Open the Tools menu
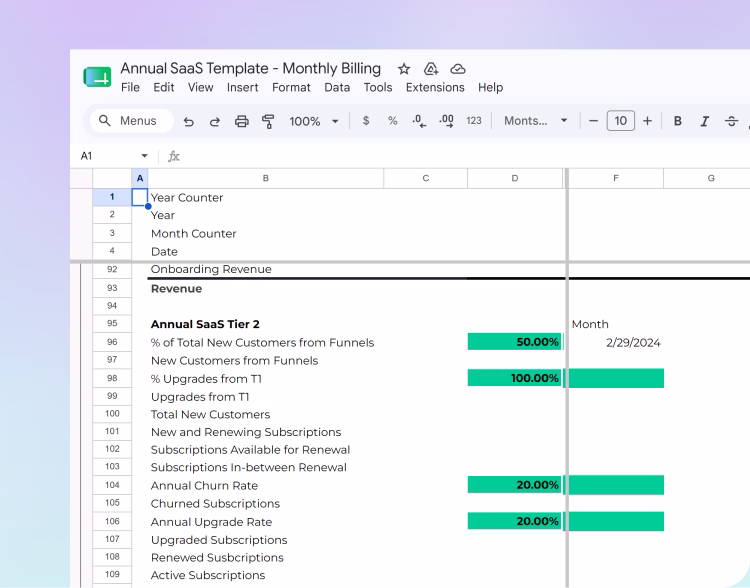The width and height of the screenshot is (750, 588). (x=378, y=88)
